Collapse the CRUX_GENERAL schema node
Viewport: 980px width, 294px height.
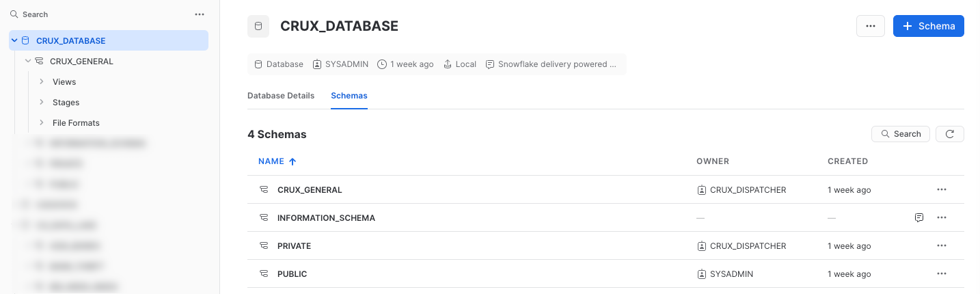coord(28,62)
